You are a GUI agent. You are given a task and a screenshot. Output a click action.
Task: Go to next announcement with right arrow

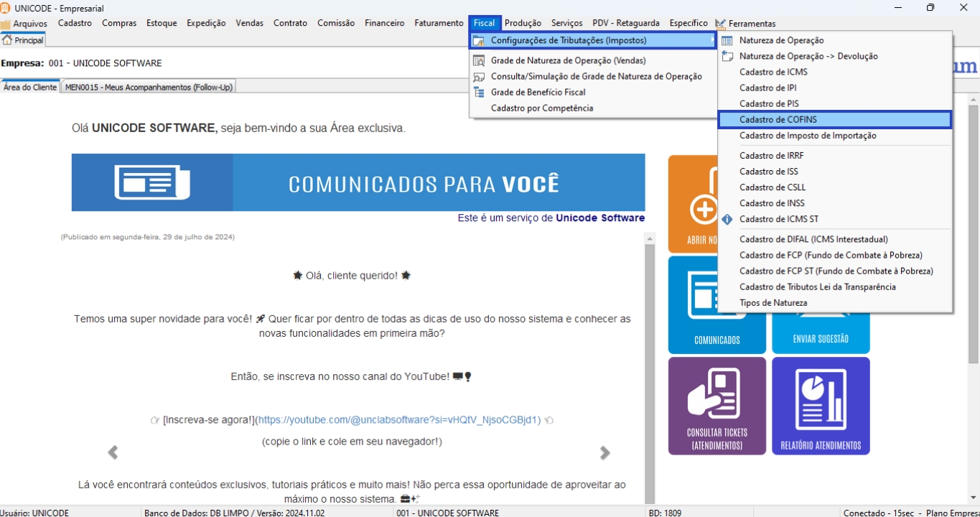(x=605, y=452)
